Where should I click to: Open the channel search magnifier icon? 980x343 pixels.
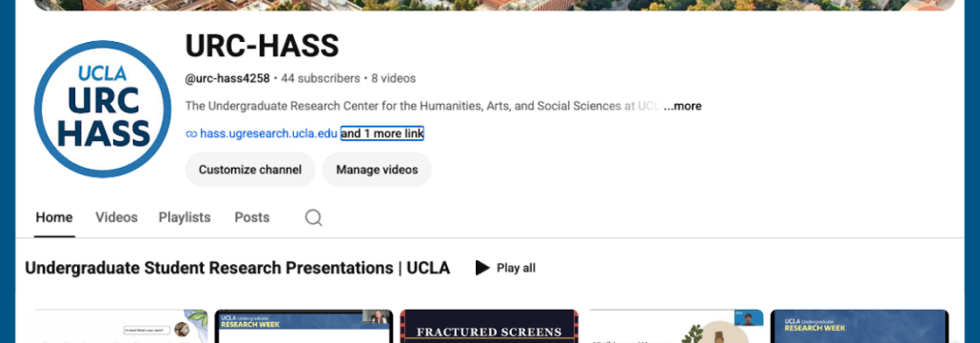(x=313, y=217)
